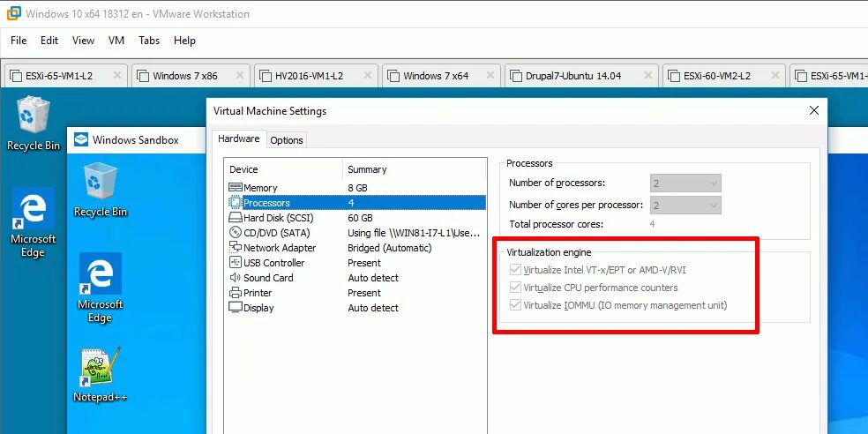
Task: Open the Recycle Bin on the outer desktop
Action: pos(34,123)
